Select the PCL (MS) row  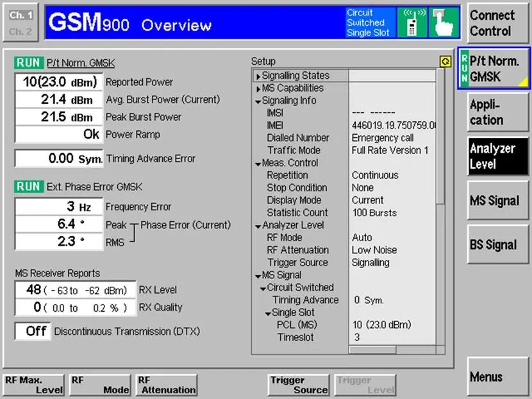[x=344, y=325]
